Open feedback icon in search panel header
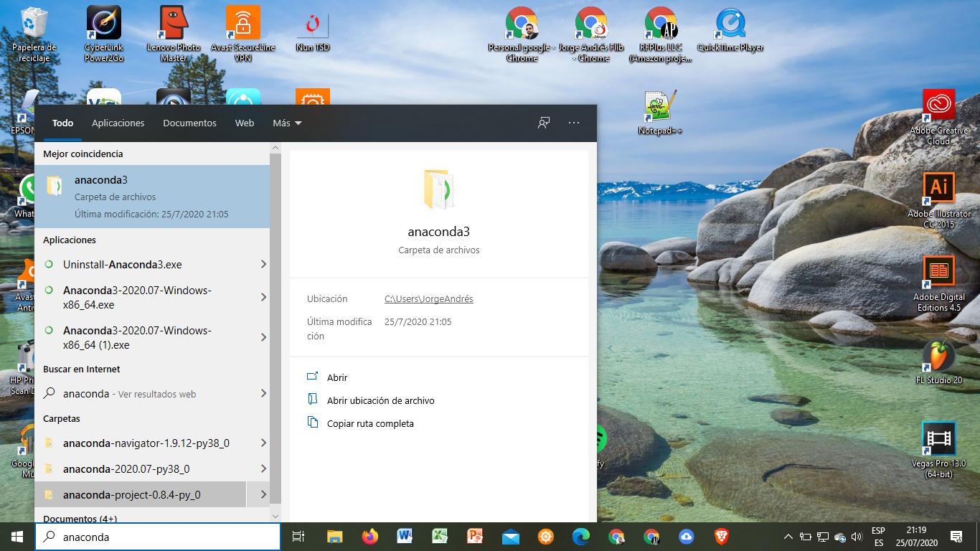 point(544,123)
